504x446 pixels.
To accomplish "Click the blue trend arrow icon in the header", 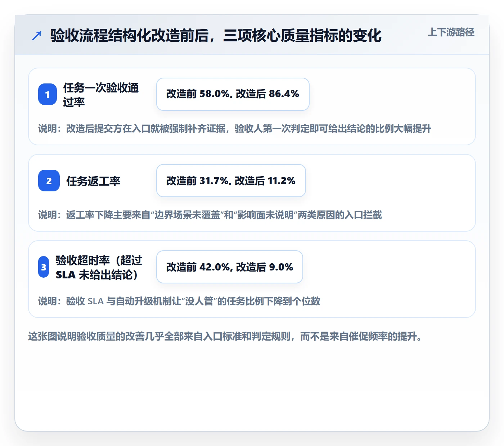I will click(37, 36).
